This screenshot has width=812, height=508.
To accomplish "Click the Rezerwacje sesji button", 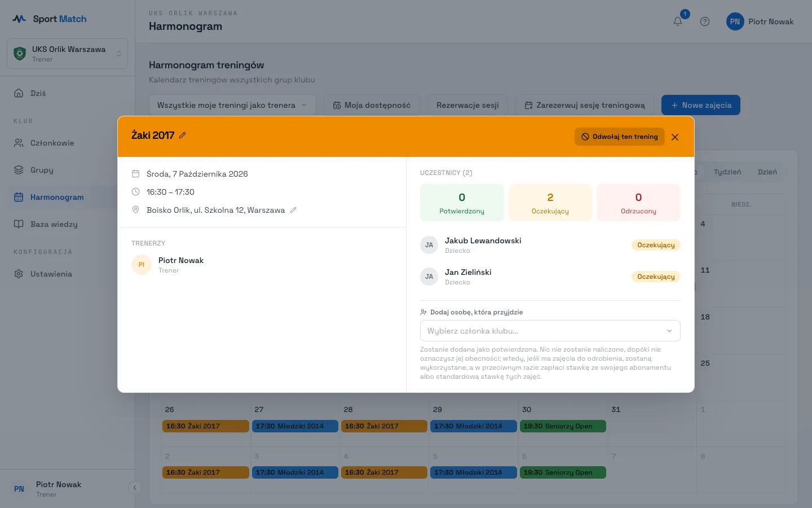I will pos(467,105).
